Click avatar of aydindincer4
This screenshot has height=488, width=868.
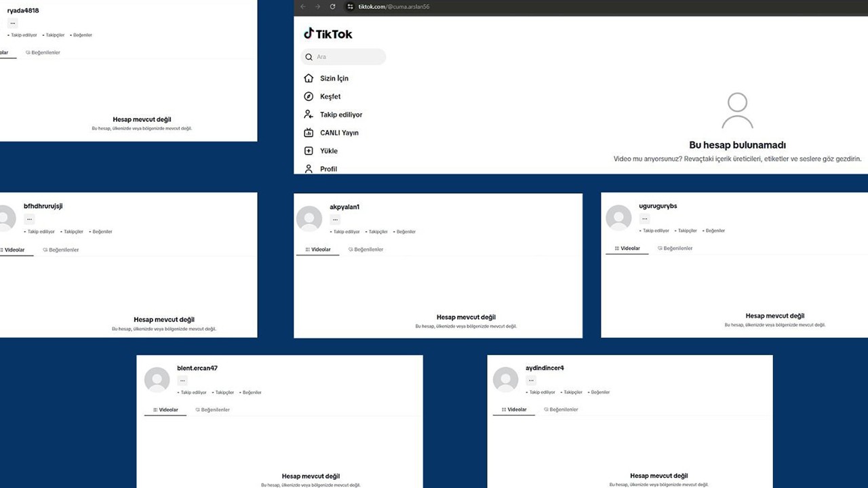pos(505,380)
